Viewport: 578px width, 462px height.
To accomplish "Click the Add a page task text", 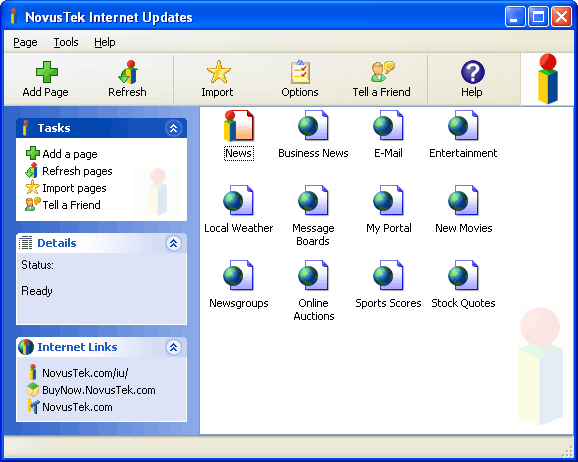I will [70, 154].
